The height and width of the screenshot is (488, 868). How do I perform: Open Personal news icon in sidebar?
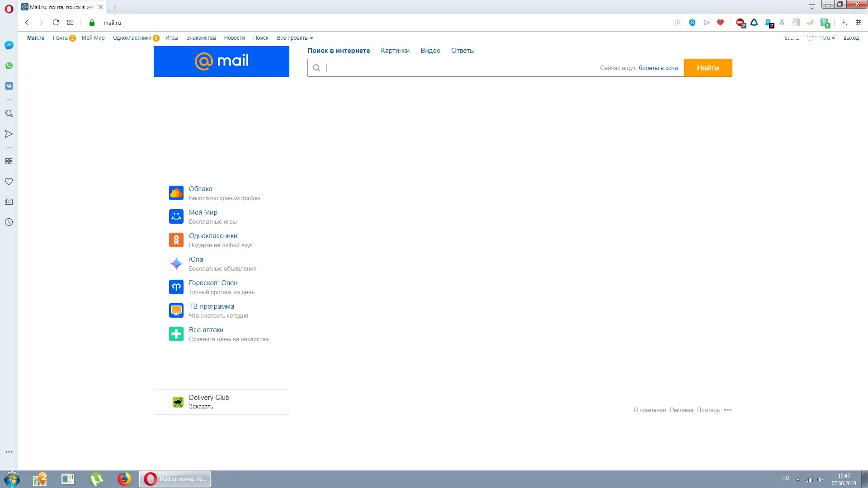pos(9,202)
